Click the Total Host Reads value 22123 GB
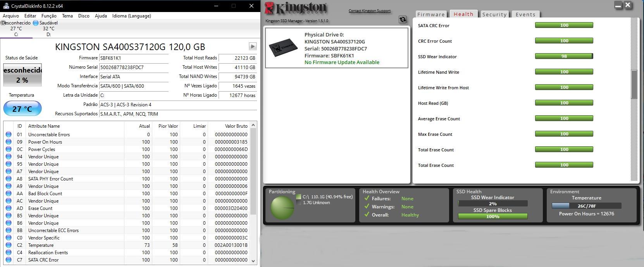 click(238, 58)
